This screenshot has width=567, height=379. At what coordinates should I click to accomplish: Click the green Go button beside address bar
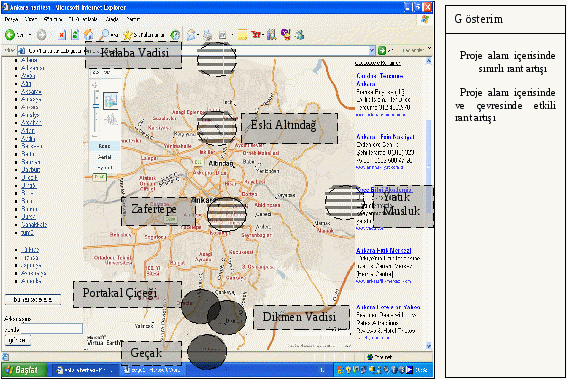(x=381, y=50)
